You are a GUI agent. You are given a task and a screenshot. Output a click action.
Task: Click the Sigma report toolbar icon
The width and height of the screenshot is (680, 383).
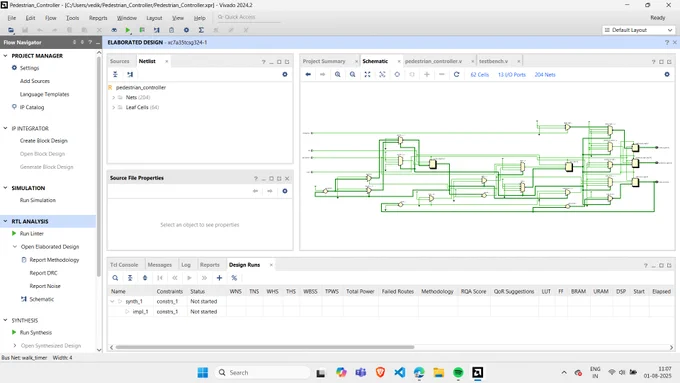tap(201, 30)
